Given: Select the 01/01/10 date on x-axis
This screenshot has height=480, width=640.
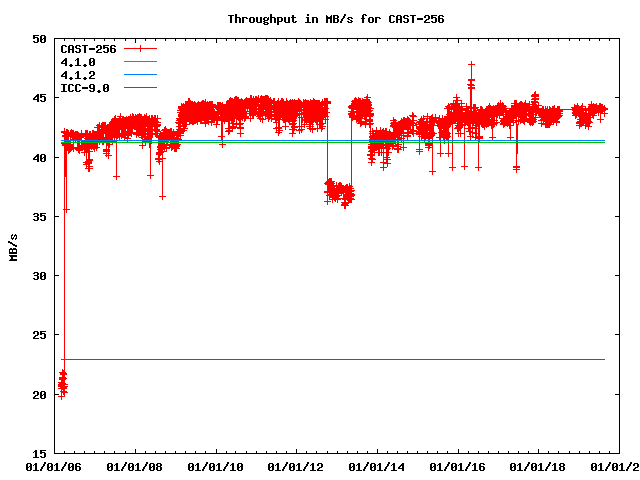Looking at the screenshot, I should 215,467.
